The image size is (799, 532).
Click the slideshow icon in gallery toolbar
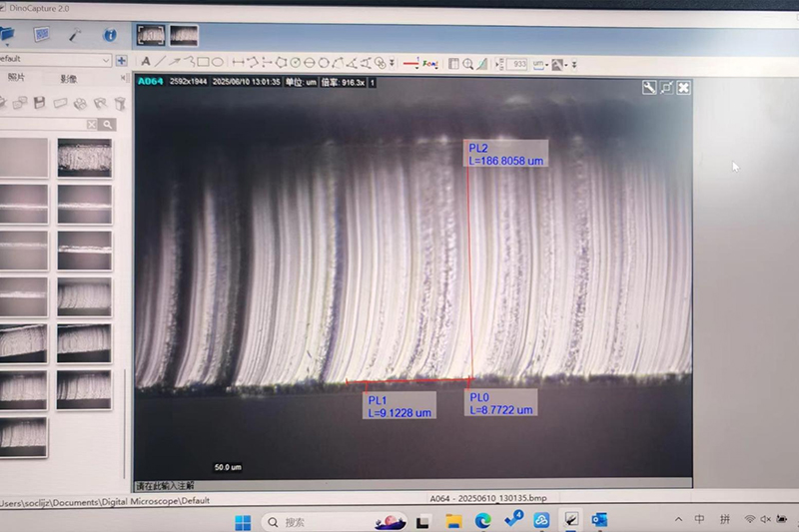tap(100, 104)
